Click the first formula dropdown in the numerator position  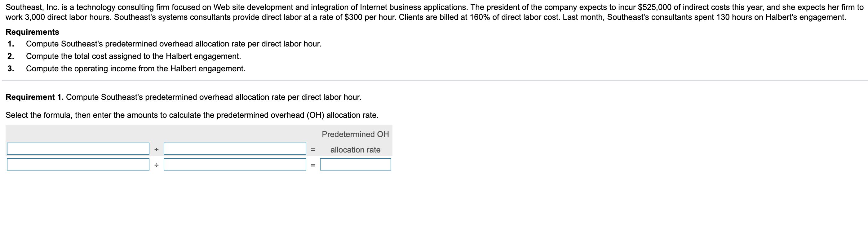point(77,148)
